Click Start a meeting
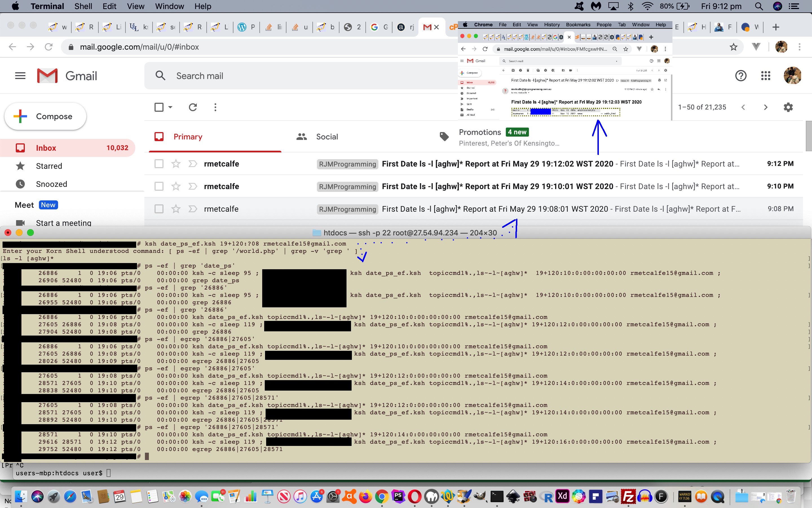This screenshot has height=508, width=812. click(63, 223)
